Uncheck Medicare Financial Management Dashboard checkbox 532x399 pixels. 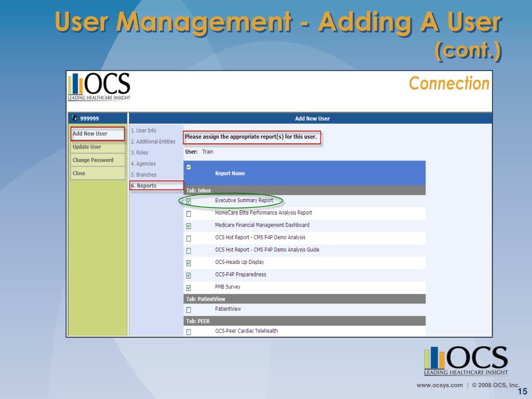189,226
